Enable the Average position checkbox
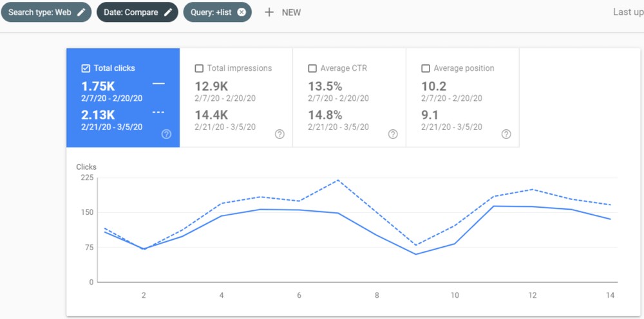 [x=426, y=68]
